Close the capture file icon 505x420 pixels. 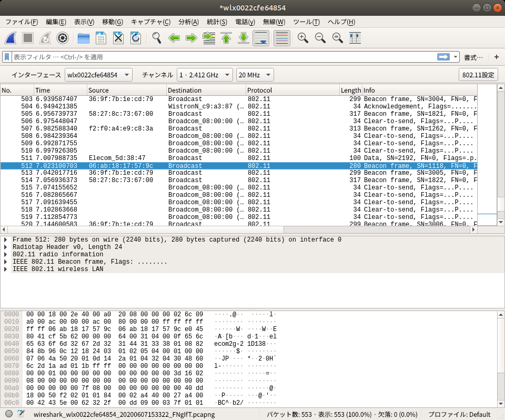[x=118, y=38]
